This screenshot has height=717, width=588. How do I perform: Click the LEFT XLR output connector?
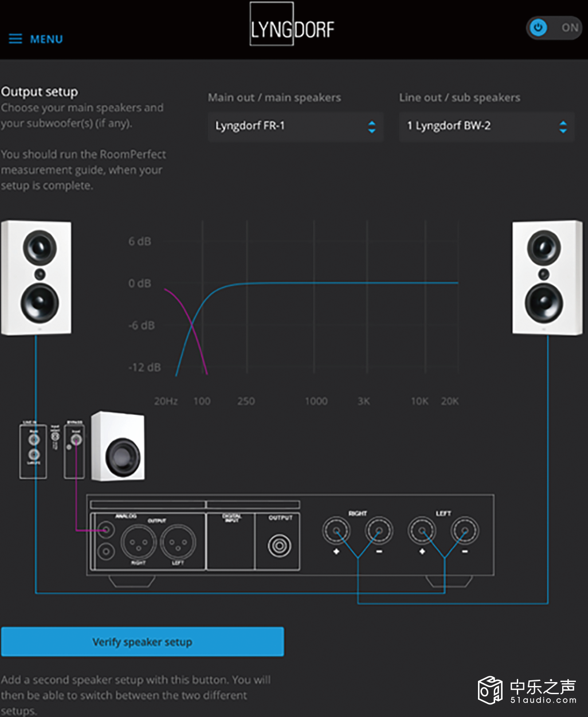[x=178, y=542]
